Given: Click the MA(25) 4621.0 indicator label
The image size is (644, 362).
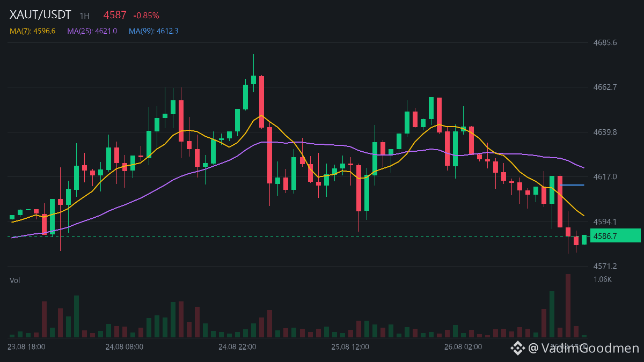Looking at the screenshot, I should point(92,31).
